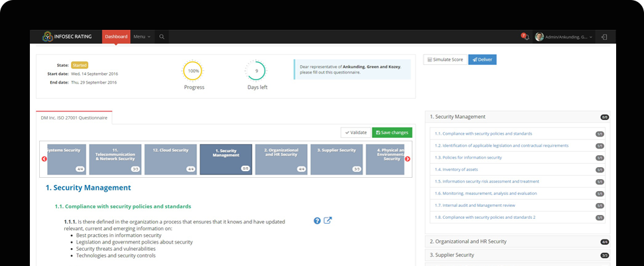This screenshot has width=644, height=266.
Task: Select the 1. Security Management tile
Action: (226, 159)
